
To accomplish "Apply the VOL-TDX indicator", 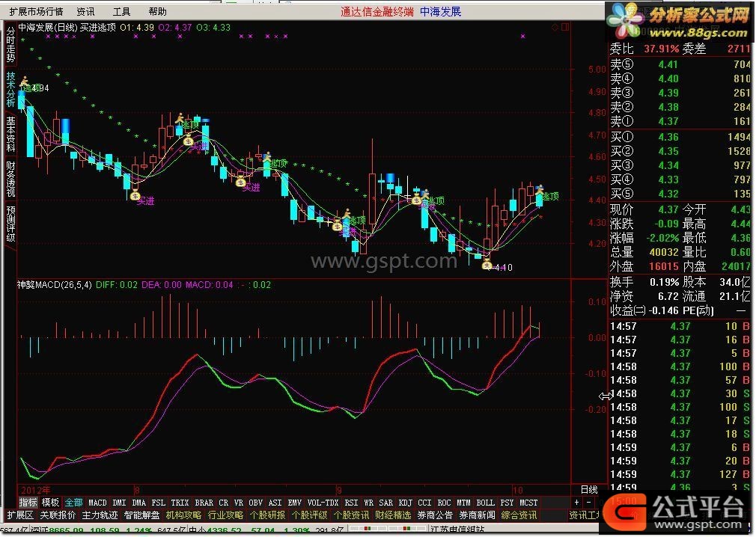I will click(323, 503).
